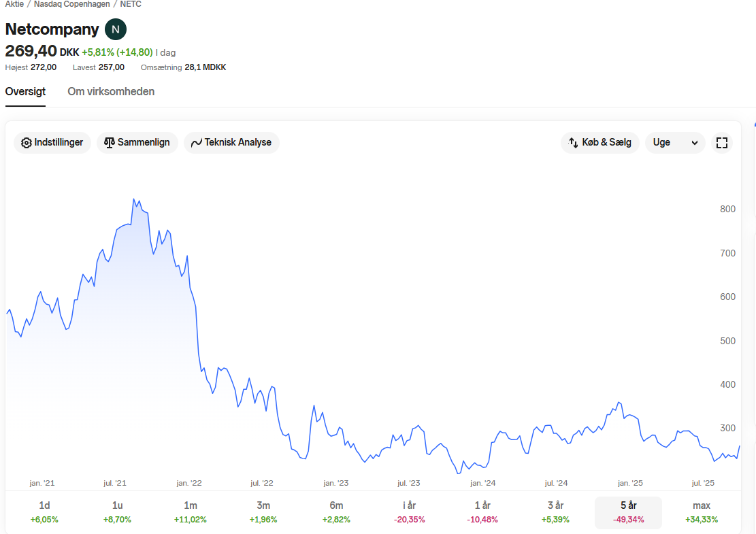This screenshot has height=534, width=756.
Task: Click the latest point on the price line
Action: click(740, 446)
